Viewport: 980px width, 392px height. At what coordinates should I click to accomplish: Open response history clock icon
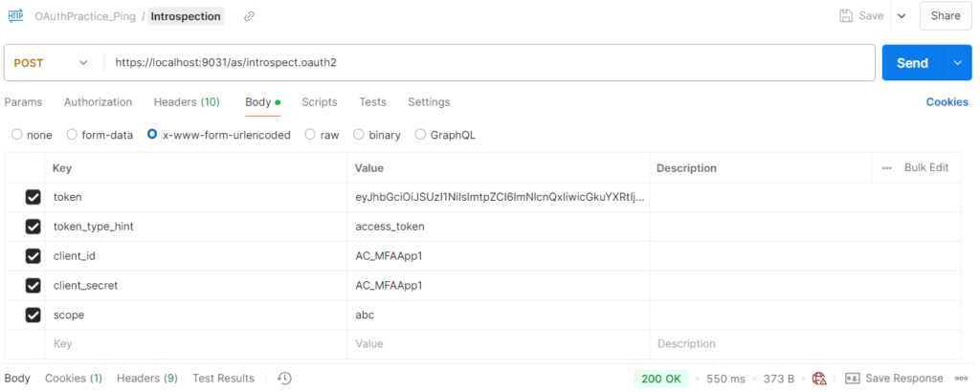(285, 379)
